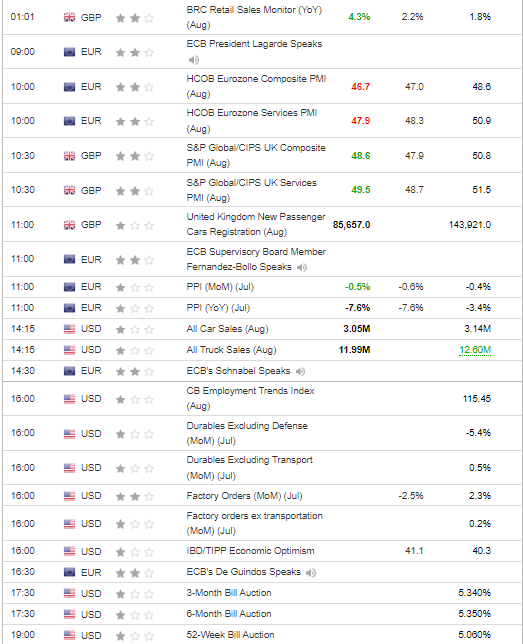Click previous value 115.45 for Employment Trends
The height and width of the screenshot is (644, 523).
[477, 398]
